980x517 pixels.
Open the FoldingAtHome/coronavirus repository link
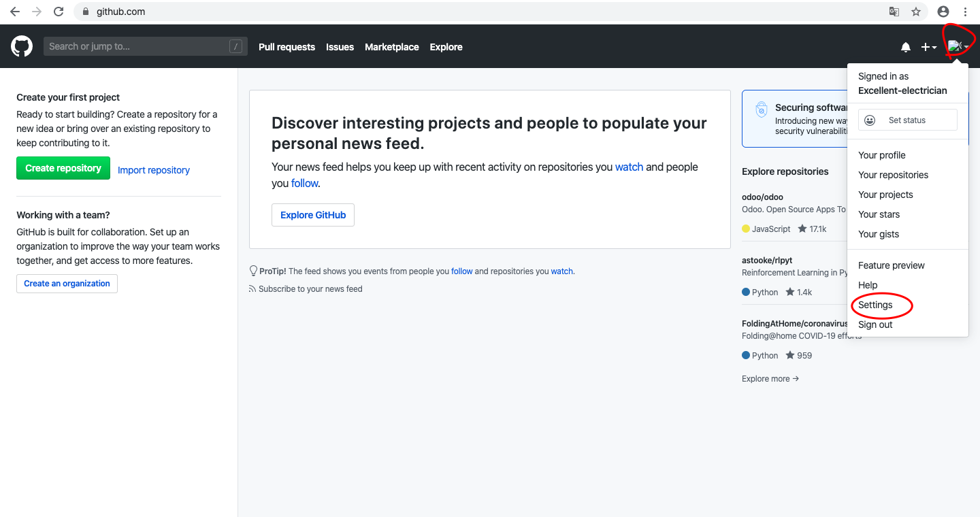point(795,323)
